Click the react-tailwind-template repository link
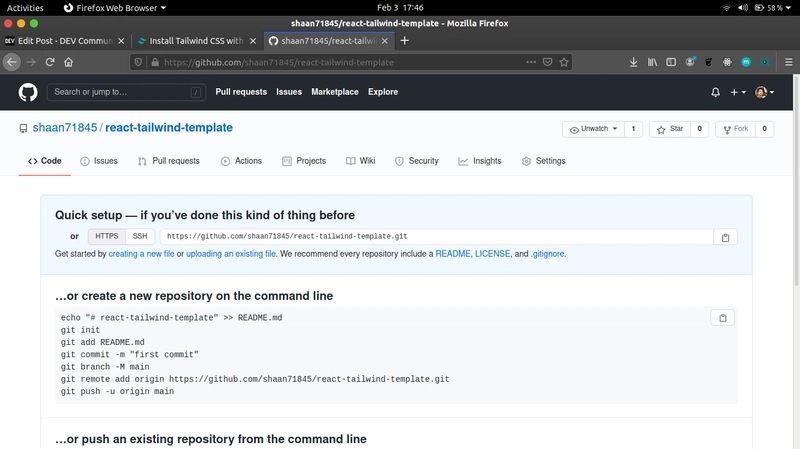800x449 pixels. [x=169, y=128]
